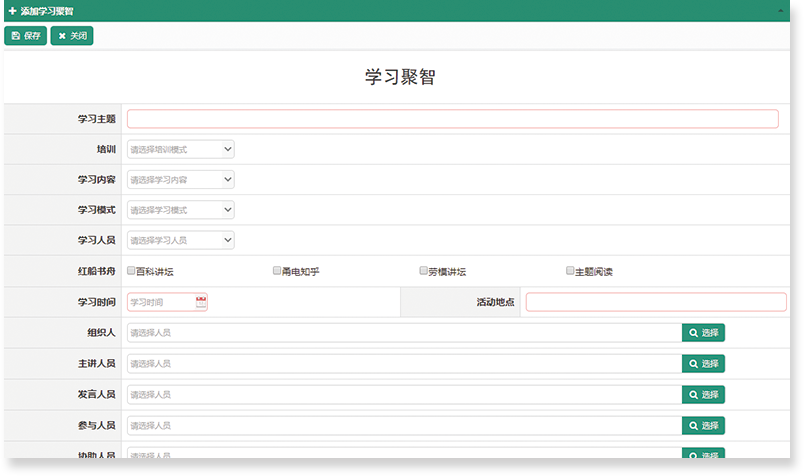Check the 百科讲坛 checkbox
The width and height of the screenshot is (804, 476).
(131, 271)
